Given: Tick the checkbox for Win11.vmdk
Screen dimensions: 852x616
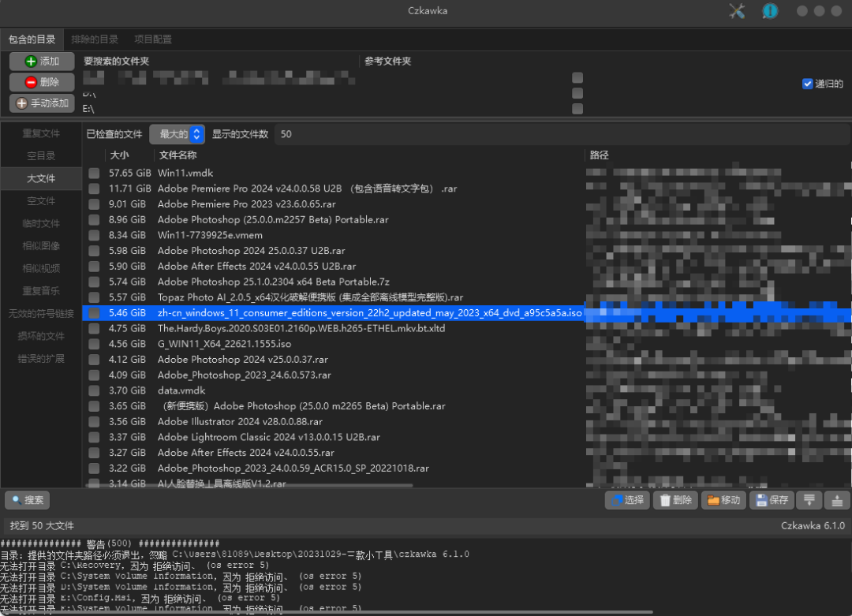Looking at the screenshot, I should point(94,174).
